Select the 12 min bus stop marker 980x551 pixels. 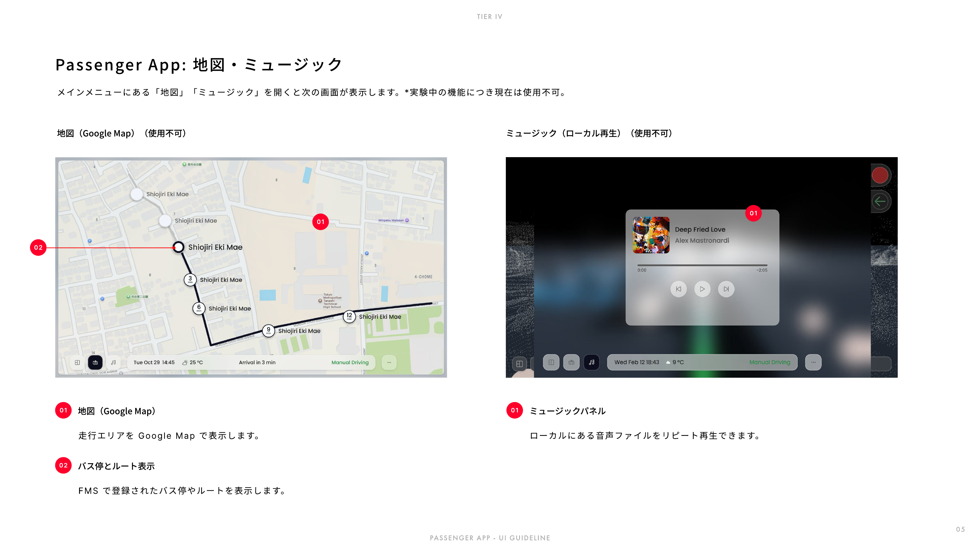349,316
